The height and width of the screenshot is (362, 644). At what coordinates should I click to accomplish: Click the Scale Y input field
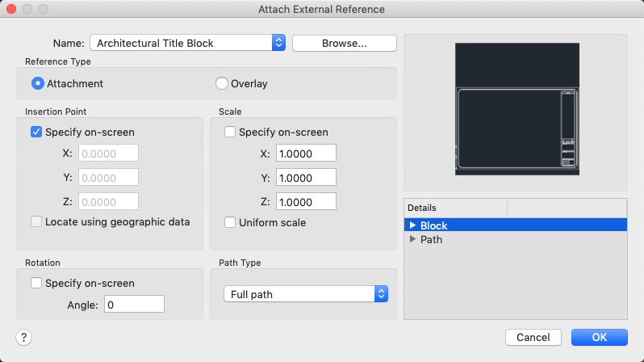[306, 178]
